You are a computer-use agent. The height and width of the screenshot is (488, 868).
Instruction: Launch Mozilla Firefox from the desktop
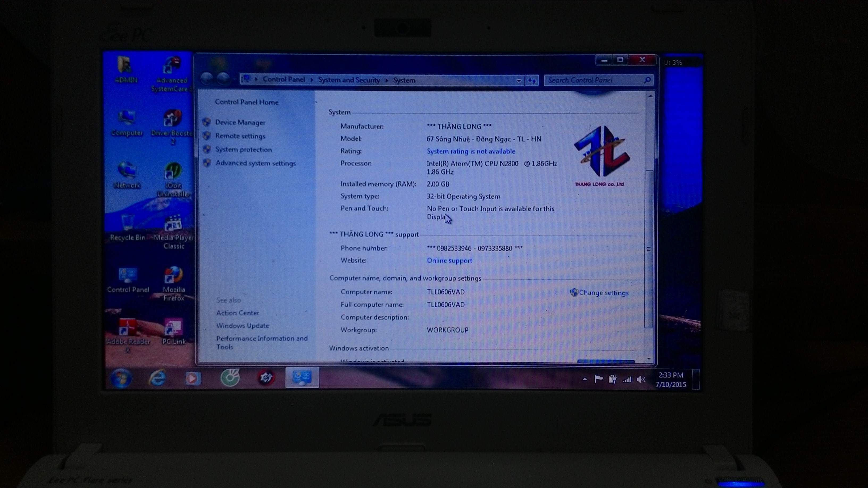(174, 284)
